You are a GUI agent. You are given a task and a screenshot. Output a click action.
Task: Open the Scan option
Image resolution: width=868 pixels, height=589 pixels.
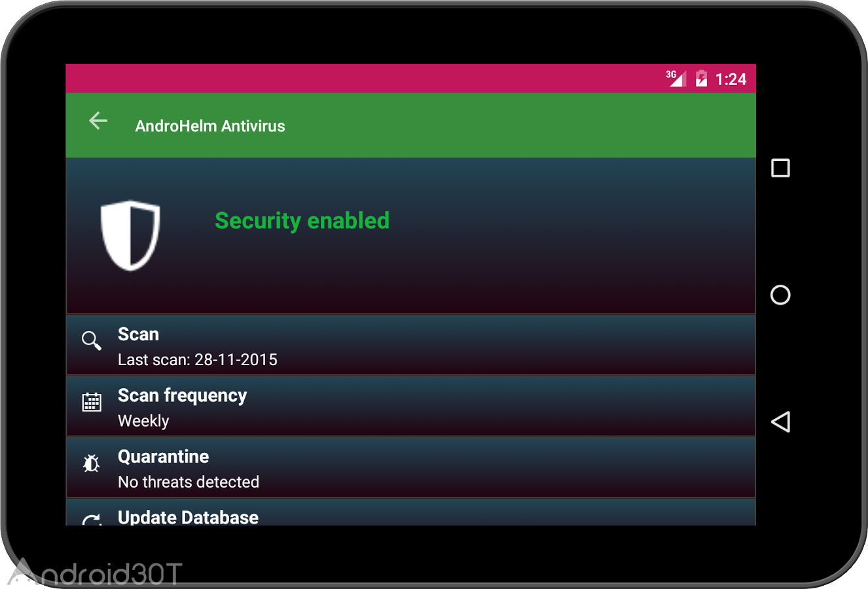tap(411, 346)
